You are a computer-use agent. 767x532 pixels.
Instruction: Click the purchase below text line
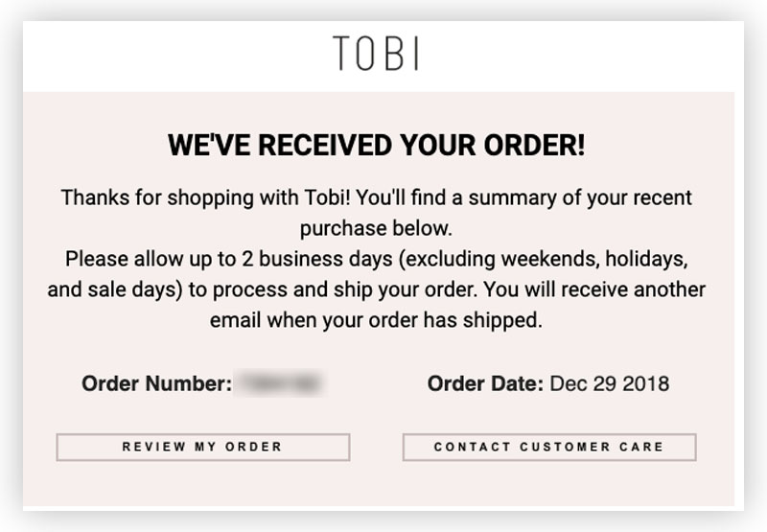click(376, 228)
